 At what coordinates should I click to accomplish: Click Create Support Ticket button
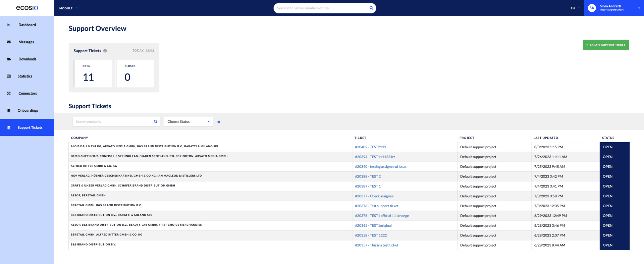point(606,45)
